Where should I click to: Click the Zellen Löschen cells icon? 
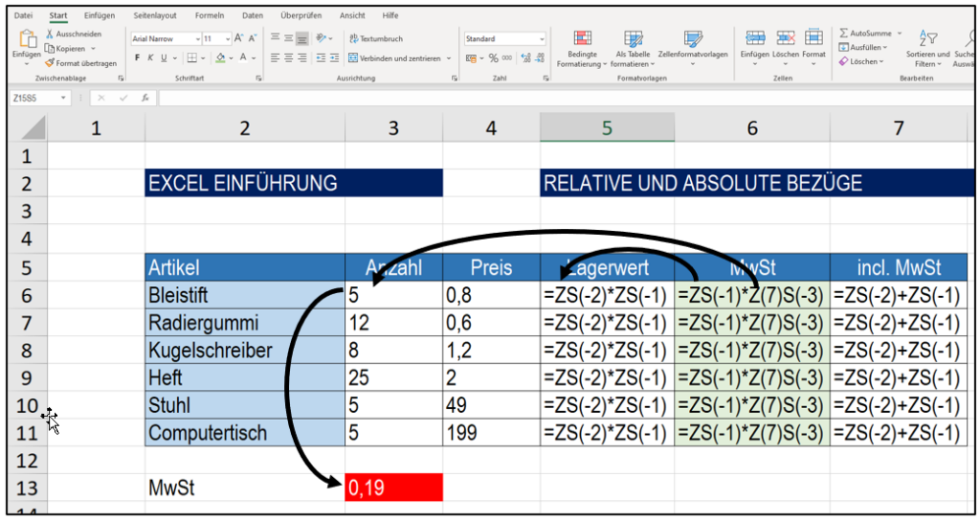785,38
